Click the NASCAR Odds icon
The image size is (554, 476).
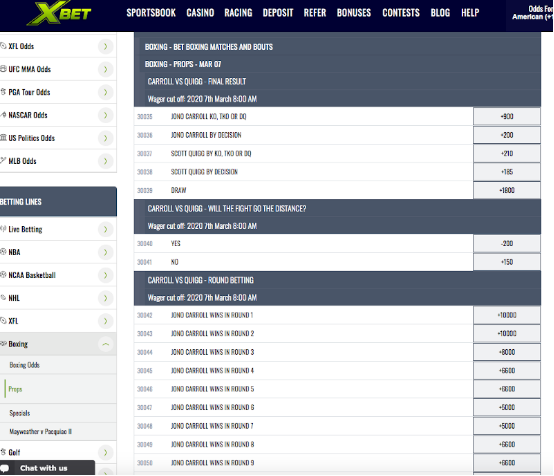(3, 114)
